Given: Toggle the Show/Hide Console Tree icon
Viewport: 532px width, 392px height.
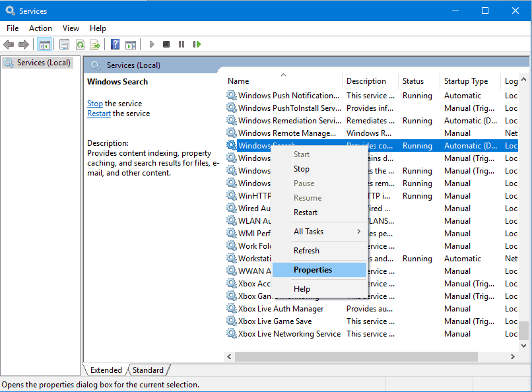Looking at the screenshot, I should pos(44,44).
